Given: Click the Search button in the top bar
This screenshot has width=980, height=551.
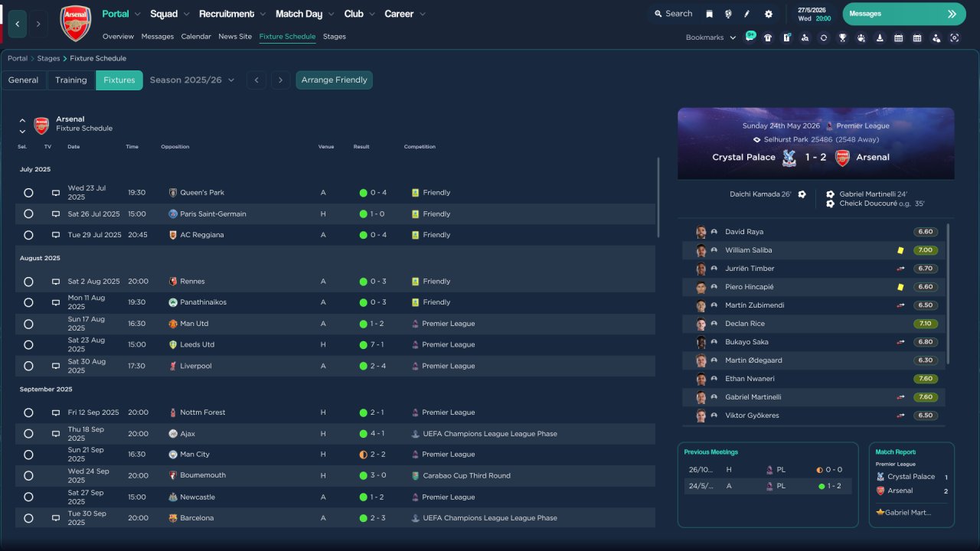Looking at the screenshot, I should point(673,14).
